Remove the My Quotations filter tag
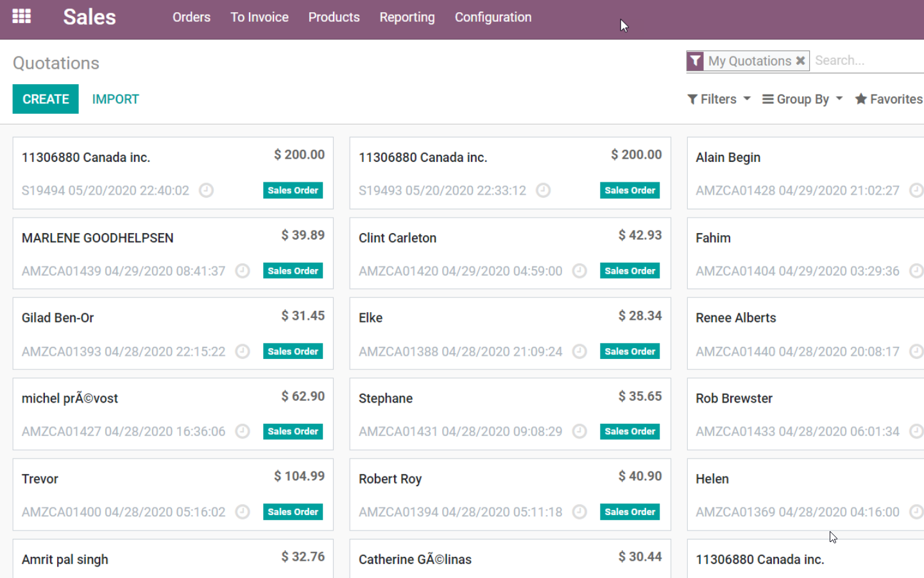924x578 pixels. point(800,60)
